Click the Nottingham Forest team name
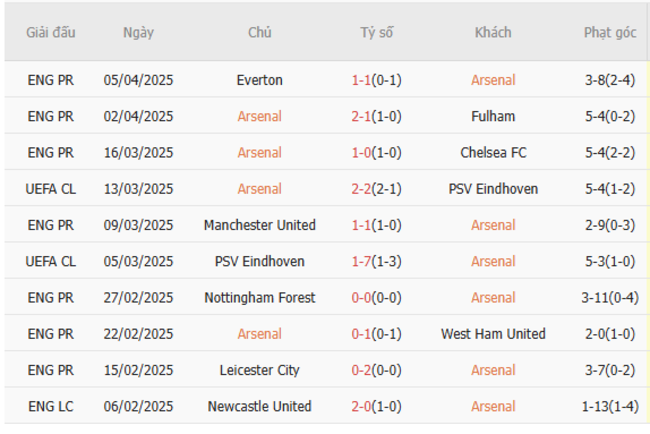 point(260,298)
